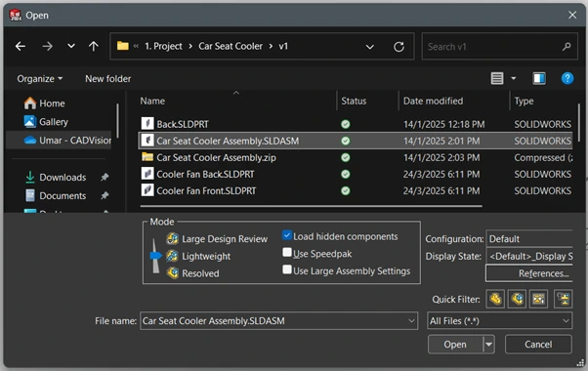Open the Display State dropdown
The image size is (588, 371).
coord(529,256)
